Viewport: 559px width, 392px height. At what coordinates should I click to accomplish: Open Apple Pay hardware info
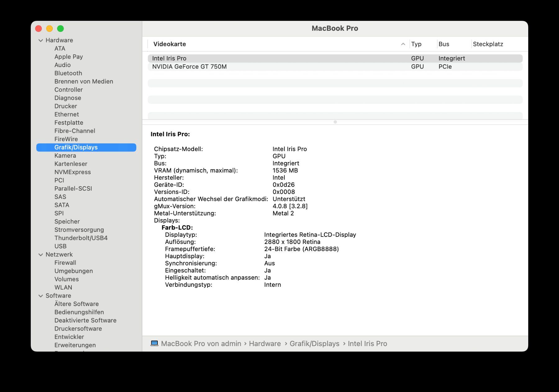(69, 57)
